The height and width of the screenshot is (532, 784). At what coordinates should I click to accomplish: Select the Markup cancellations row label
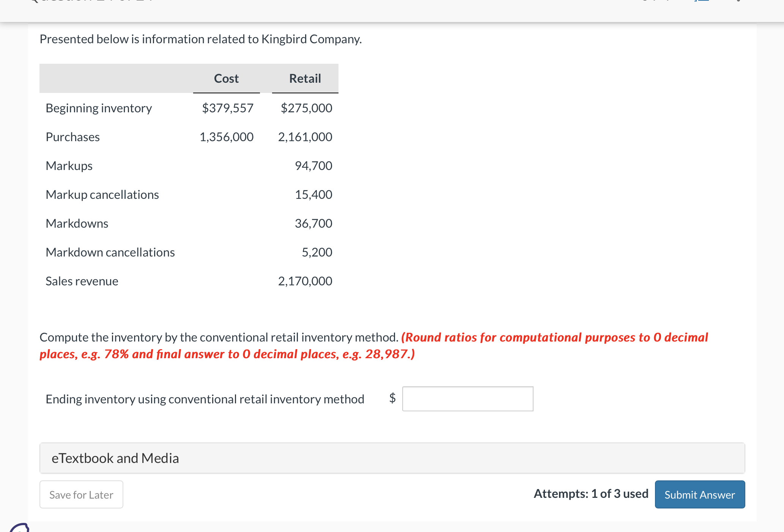pyautogui.click(x=102, y=195)
